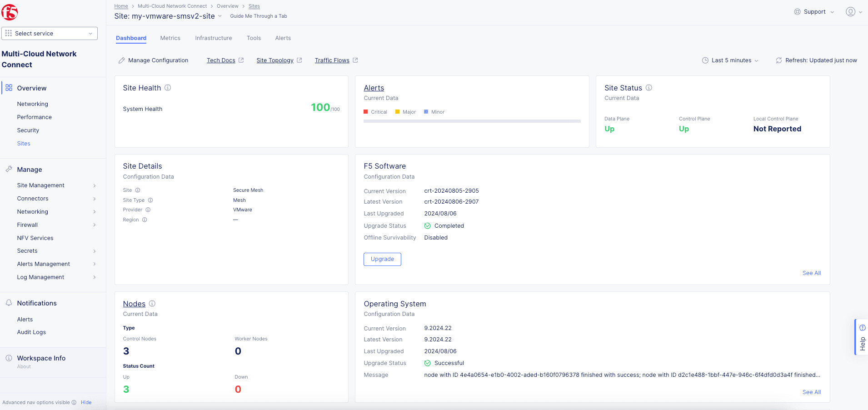Switch to the Dashboard tab

pos(131,38)
